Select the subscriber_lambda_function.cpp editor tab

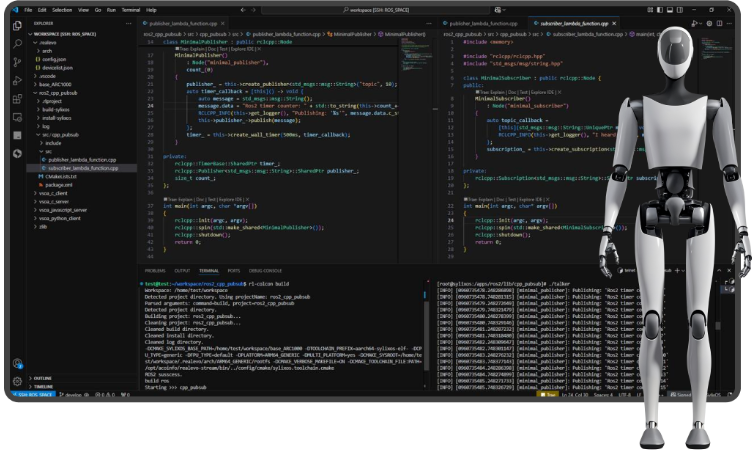[x=575, y=23]
